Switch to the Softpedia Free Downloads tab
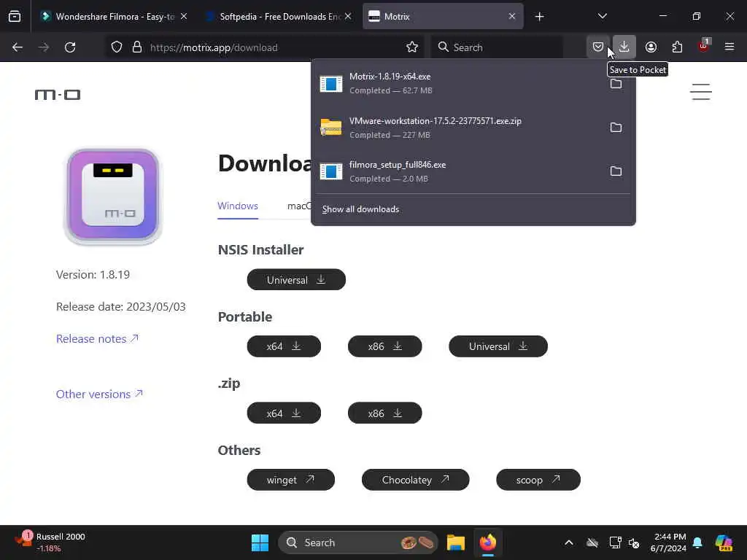The image size is (747, 560). click(x=279, y=17)
